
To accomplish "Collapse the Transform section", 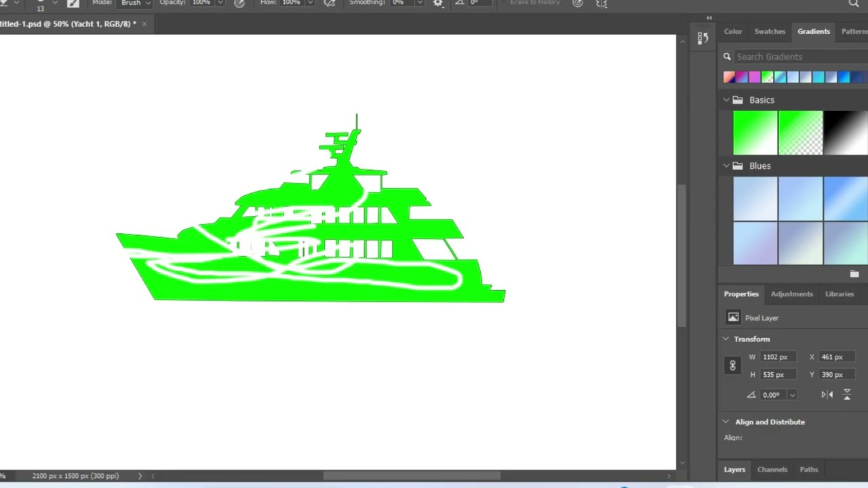I will (726, 339).
